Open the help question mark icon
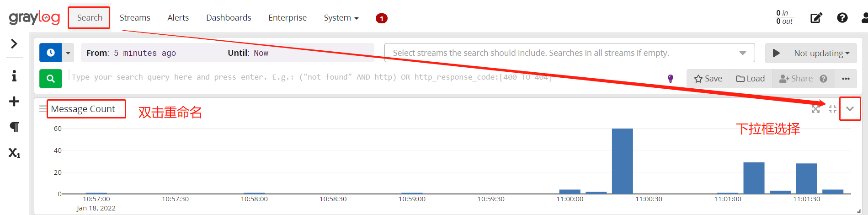The height and width of the screenshot is (215, 868). tap(842, 18)
